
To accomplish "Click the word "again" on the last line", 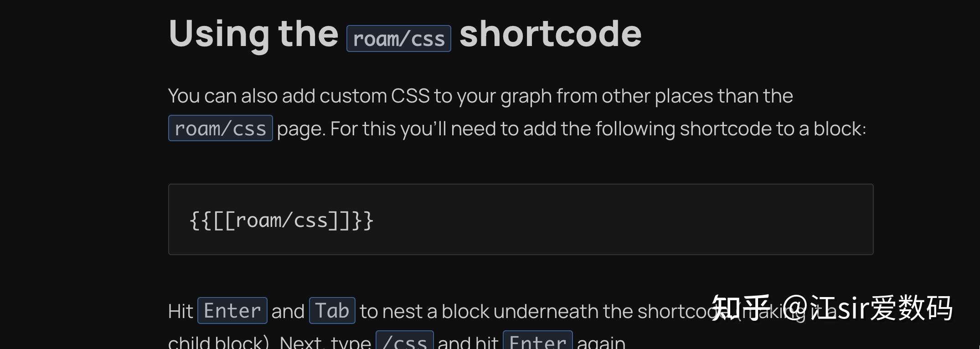I will coord(601,342).
